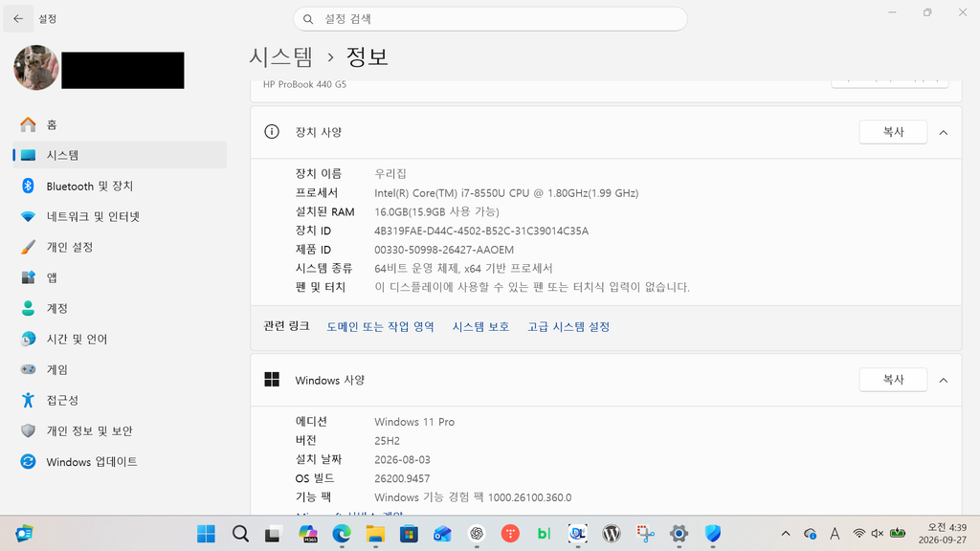Open 네트워크 및 인터넷 settings

tap(120, 216)
